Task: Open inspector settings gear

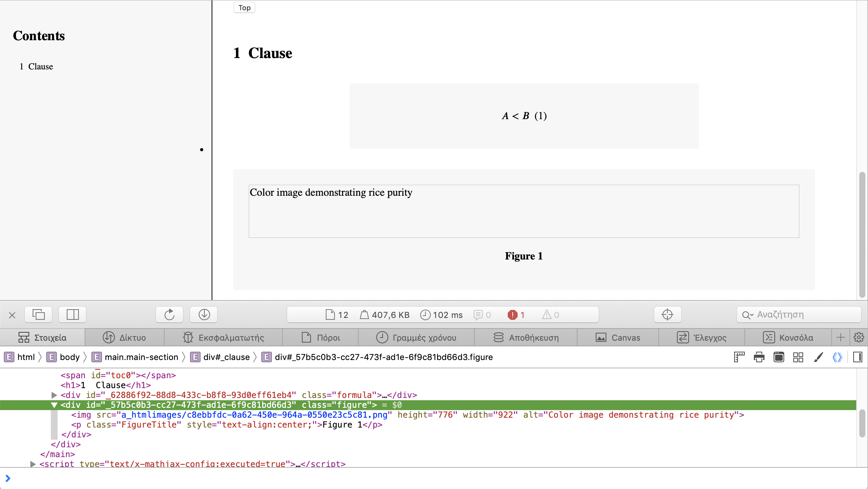Action: [x=859, y=337]
